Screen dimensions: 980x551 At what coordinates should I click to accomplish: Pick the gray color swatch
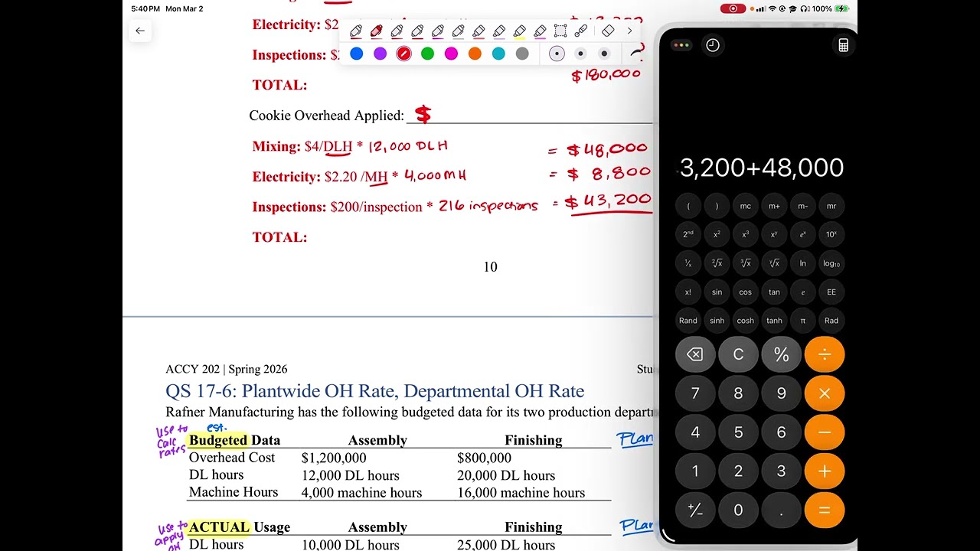tap(522, 54)
